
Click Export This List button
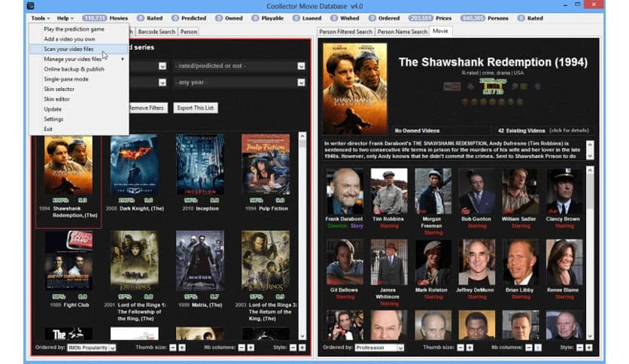[196, 108]
